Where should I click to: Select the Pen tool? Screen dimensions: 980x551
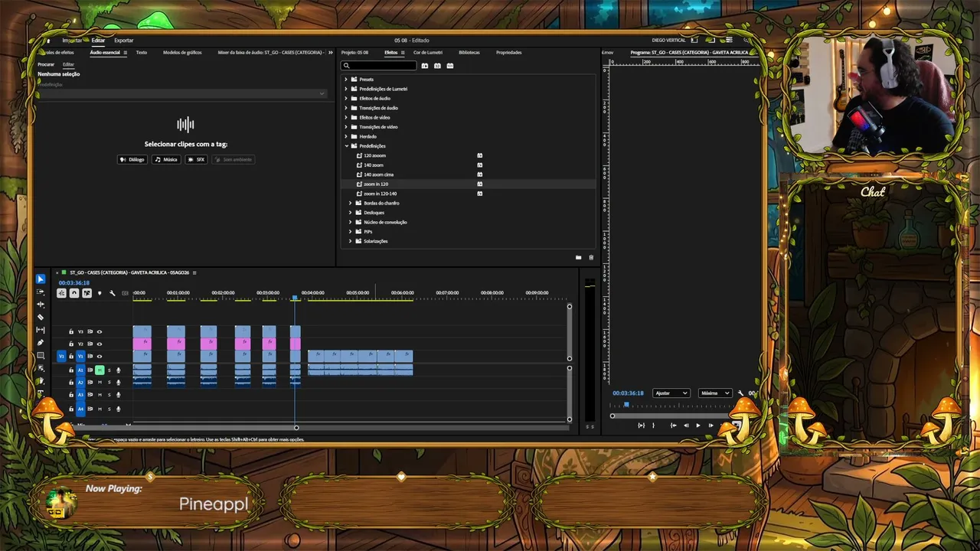pos(41,343)
